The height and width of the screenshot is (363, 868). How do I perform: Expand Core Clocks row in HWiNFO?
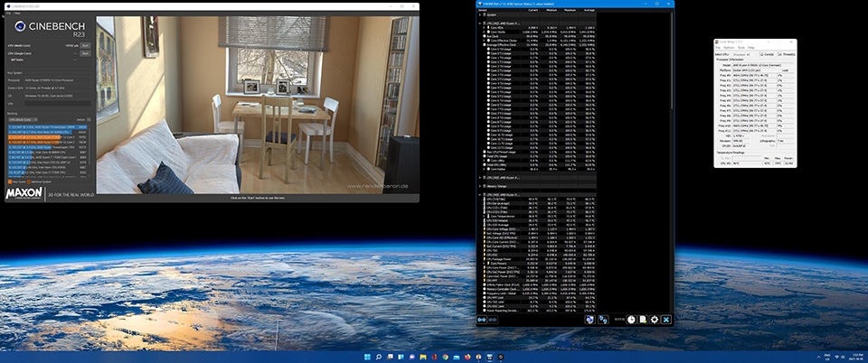[484, 32]
